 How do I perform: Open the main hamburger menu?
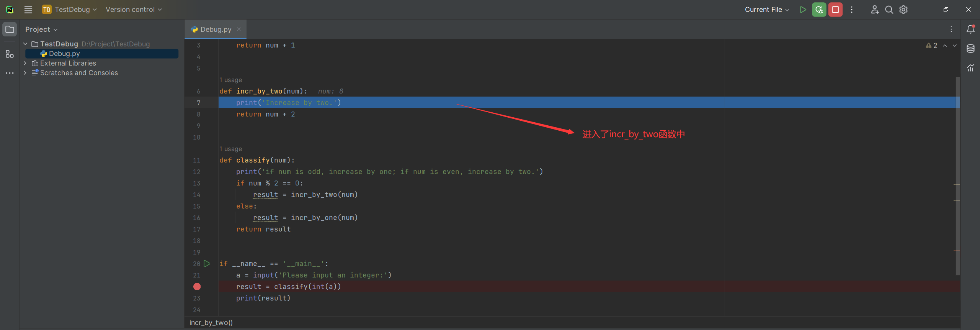coord(28,10)
